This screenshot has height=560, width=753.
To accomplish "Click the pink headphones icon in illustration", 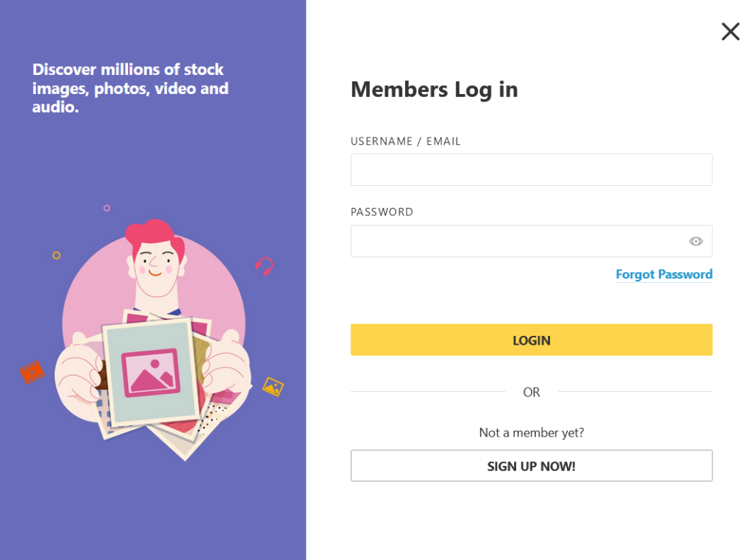I will click(x=264, y=265).
